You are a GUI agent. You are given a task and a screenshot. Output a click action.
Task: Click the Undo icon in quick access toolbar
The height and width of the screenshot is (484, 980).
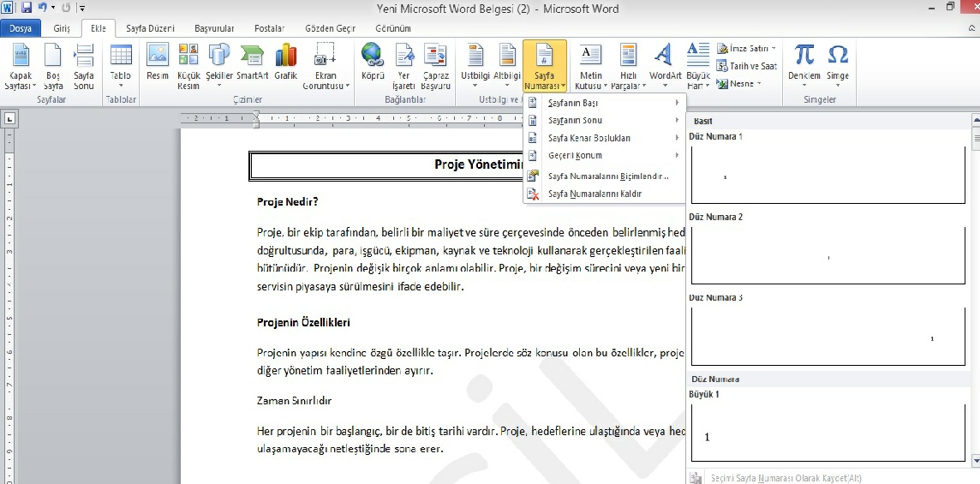click(43, 8)
